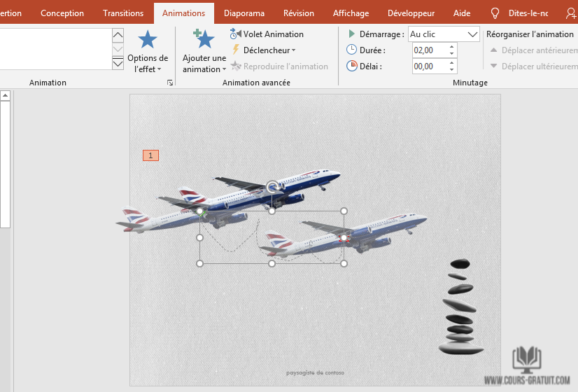Screen dimensions: 578x392
Task: Click inside the Durée field showing 02,00
Action: tap(428, 50)
